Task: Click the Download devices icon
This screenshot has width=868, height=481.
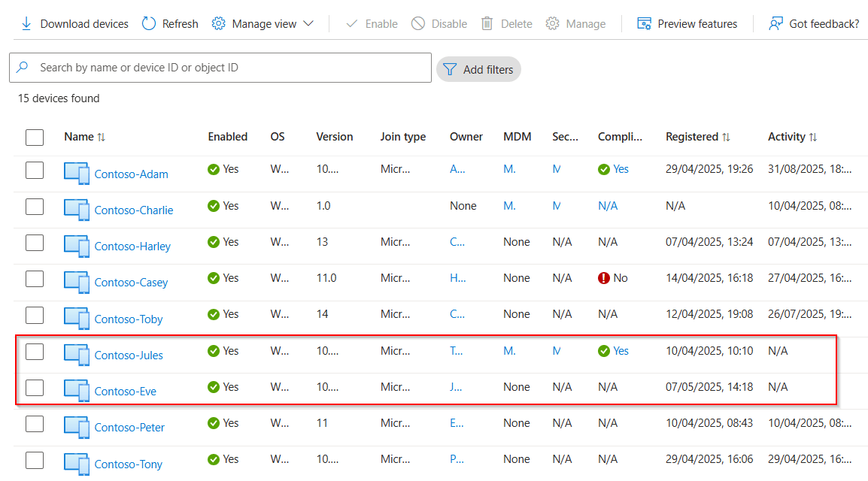Action: pyautogui.click(x=25, y=23)
